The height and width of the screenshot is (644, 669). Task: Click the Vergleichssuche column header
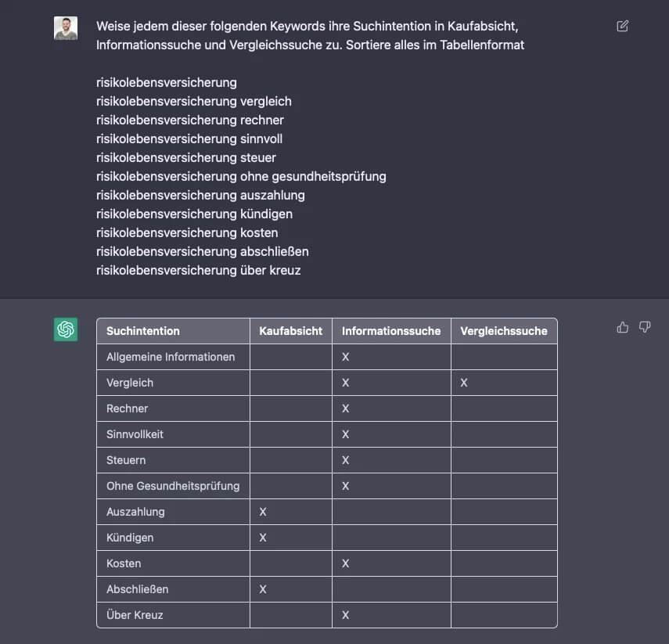pos(504,331)
